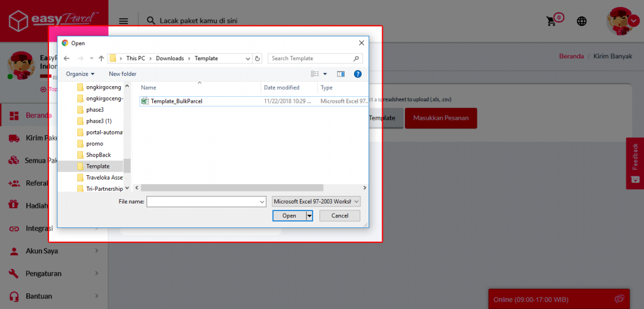Screen dimensions: 644x309
Task: Refresh the Template folder listing
Action: point(257,58)
